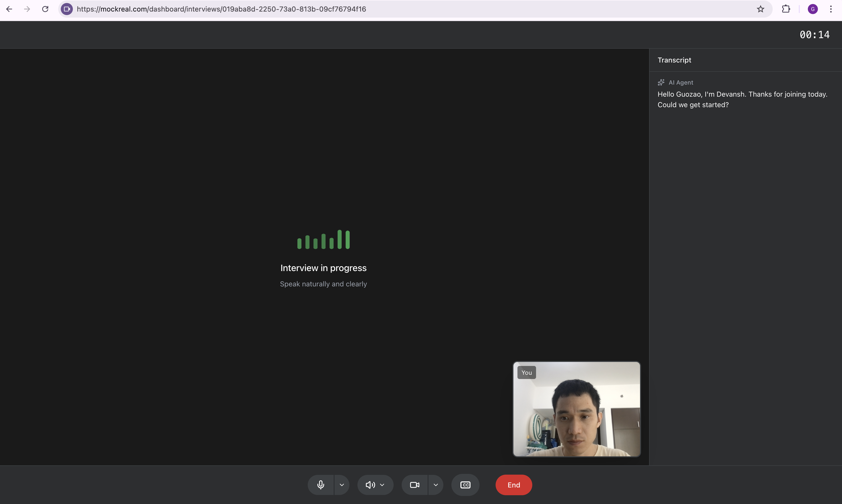Bookmark this page with star icon
Screen dimensions: 842x504
760,9
